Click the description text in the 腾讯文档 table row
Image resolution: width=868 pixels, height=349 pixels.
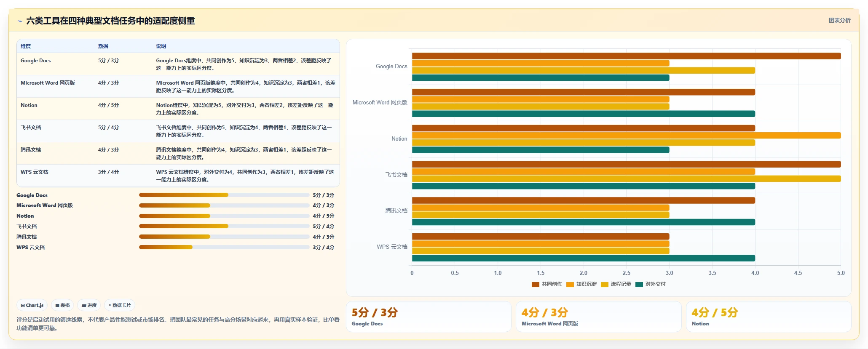(244, 154)
